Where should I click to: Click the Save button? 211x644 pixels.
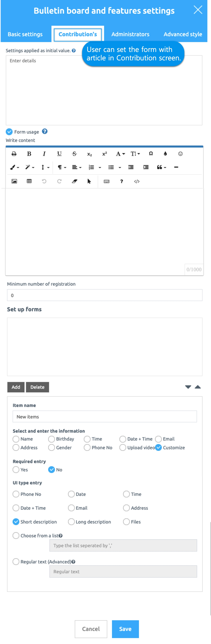(x=125, y=629)
